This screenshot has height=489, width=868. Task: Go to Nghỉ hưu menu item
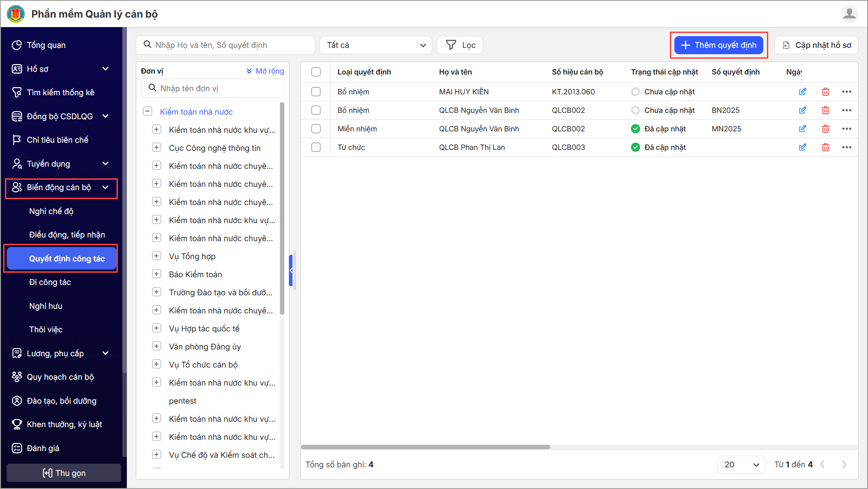click(46, 306)
